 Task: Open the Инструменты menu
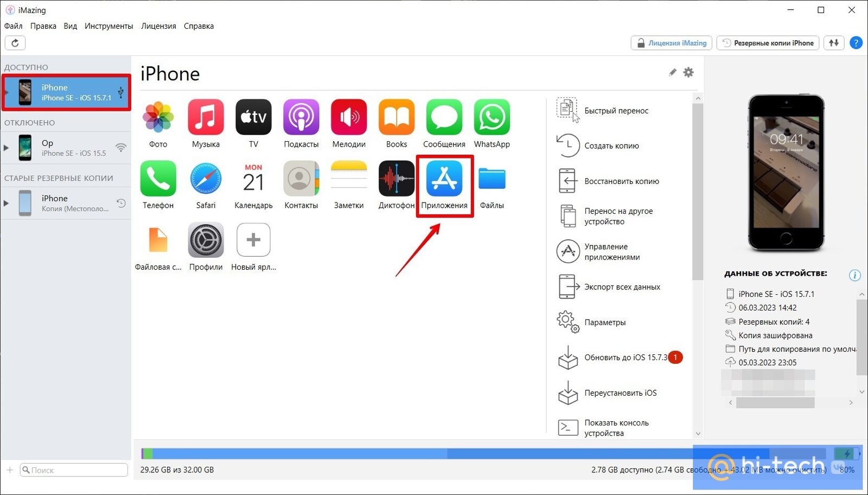point(109,26)
